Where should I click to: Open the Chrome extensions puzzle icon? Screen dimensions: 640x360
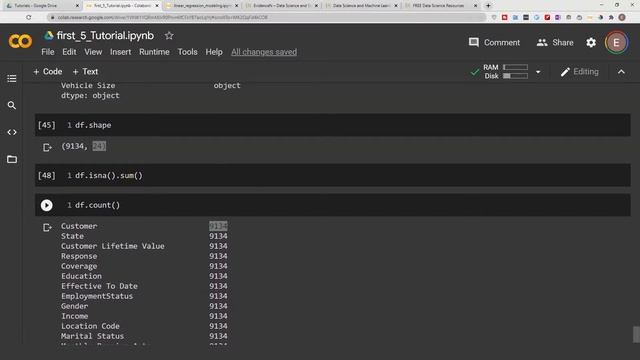[611, 18]
